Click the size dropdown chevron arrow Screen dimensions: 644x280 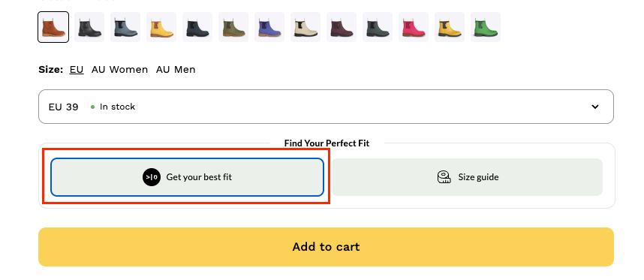[x=594, y=107]
